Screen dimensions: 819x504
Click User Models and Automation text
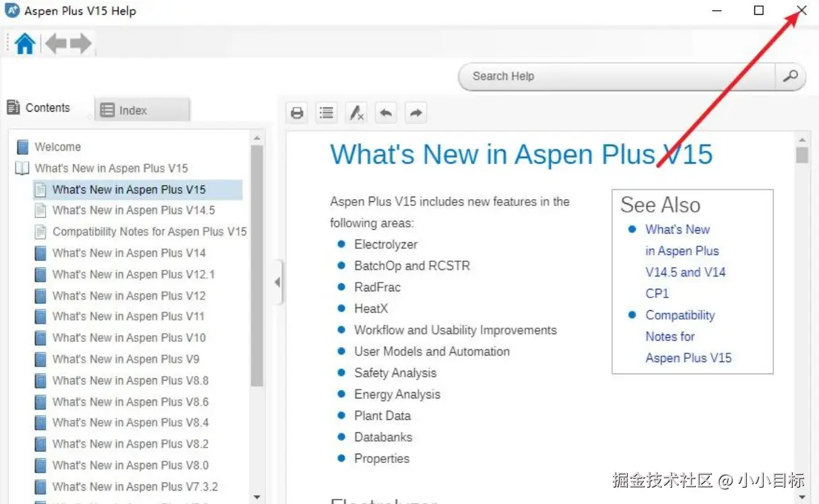click(x=432, y=351)
